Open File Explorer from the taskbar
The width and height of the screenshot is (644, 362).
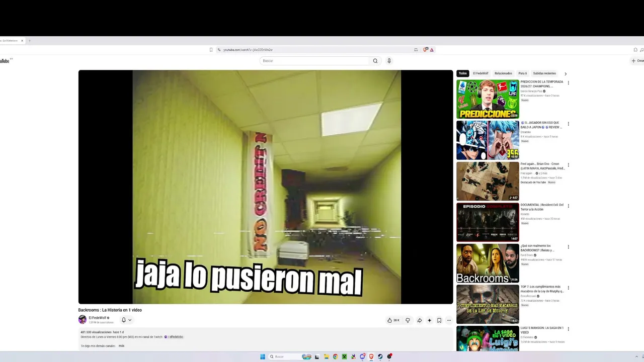pos(326,357)
